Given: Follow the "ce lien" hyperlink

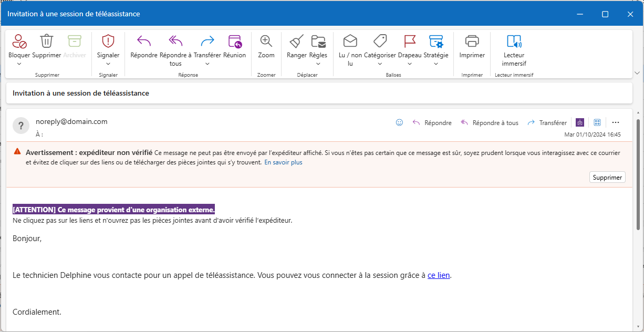Looking at the screenshot, I should (x=439, y=275).
